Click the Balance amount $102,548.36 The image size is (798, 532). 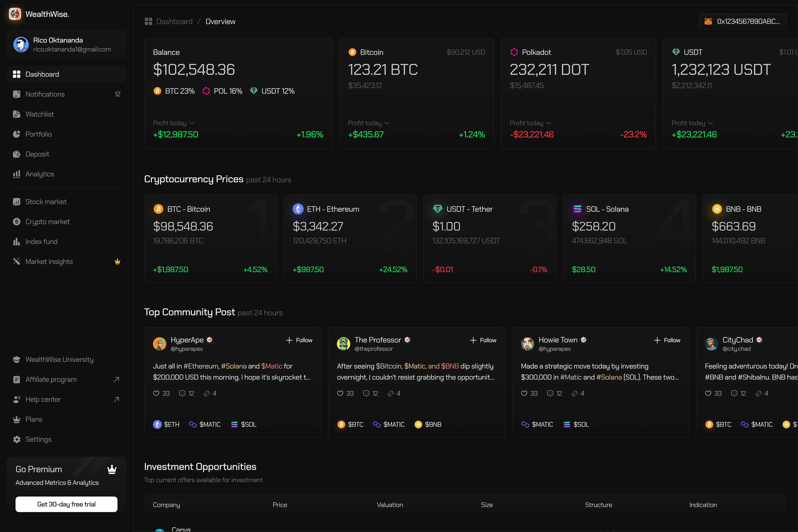tap(194, 70)
